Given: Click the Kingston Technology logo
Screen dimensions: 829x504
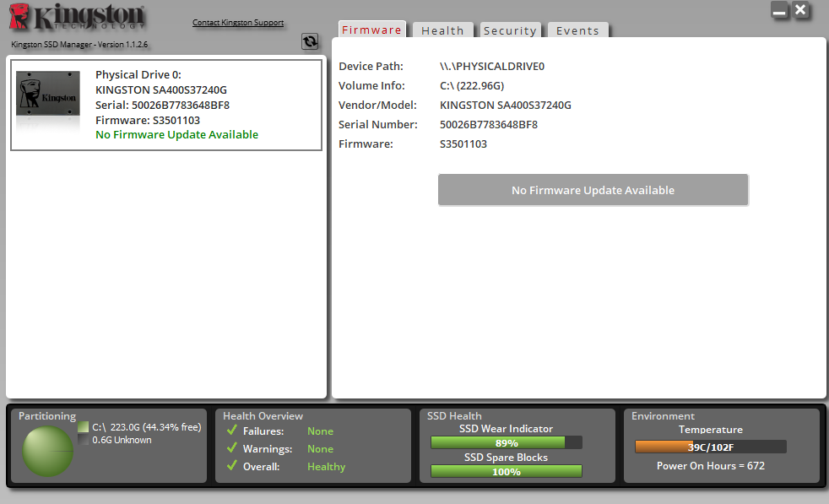Looking at the screenshot, I should click(x=77, y=16).
